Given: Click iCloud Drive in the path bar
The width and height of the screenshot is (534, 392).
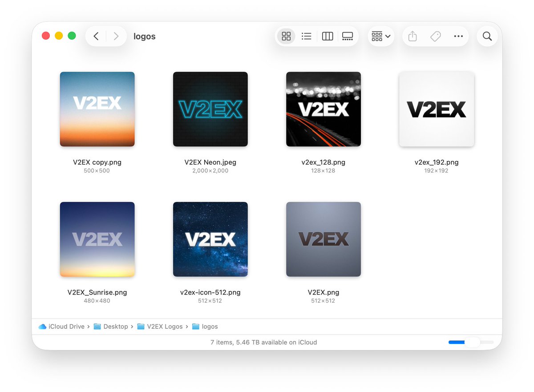Looking at the screenshot, I should point(62,327).
